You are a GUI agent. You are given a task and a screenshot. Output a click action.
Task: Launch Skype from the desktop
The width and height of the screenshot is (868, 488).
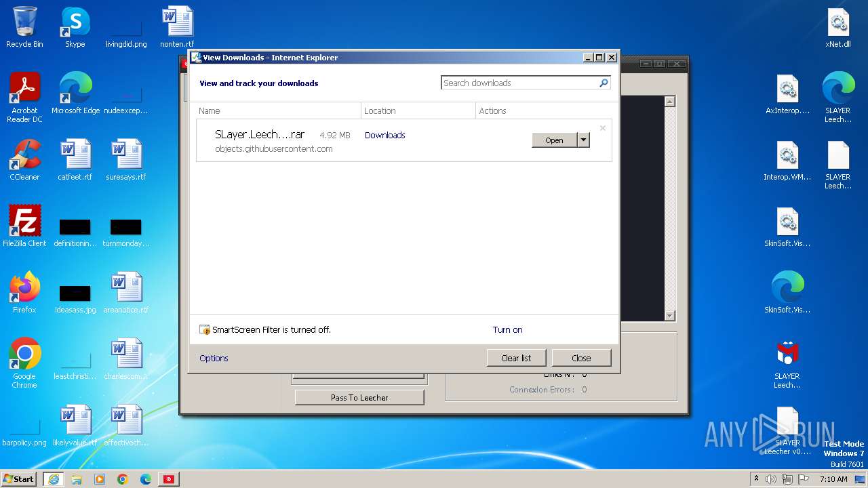[x=75, y=27]
